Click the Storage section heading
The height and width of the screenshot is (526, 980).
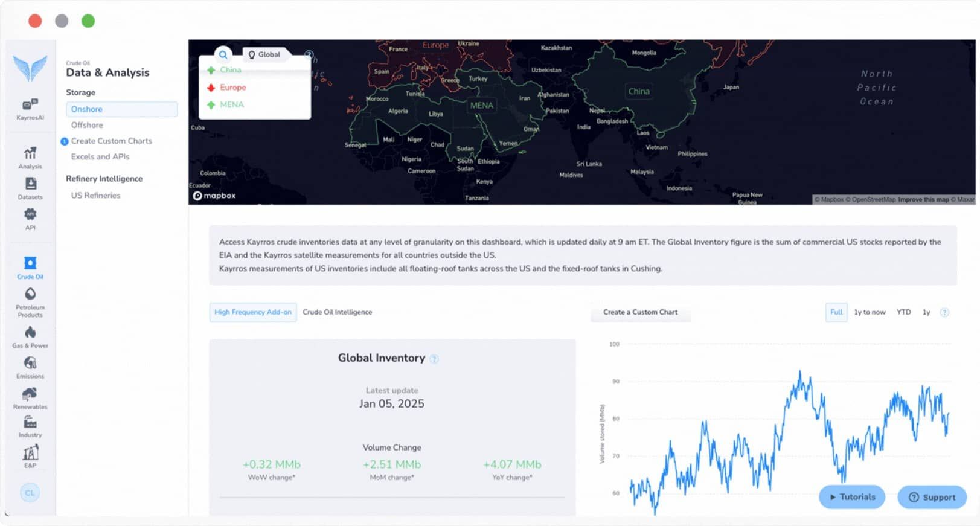[x=80, y=92]
